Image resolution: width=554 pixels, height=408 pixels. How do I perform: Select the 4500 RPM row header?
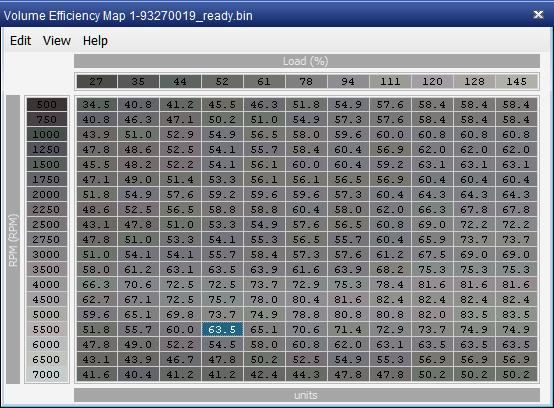click(47, 300)
